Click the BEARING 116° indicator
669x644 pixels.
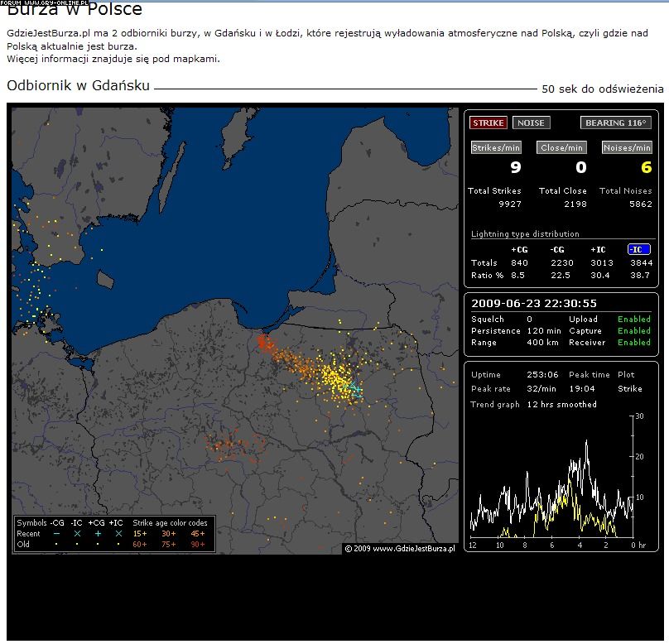click(615, 123)
